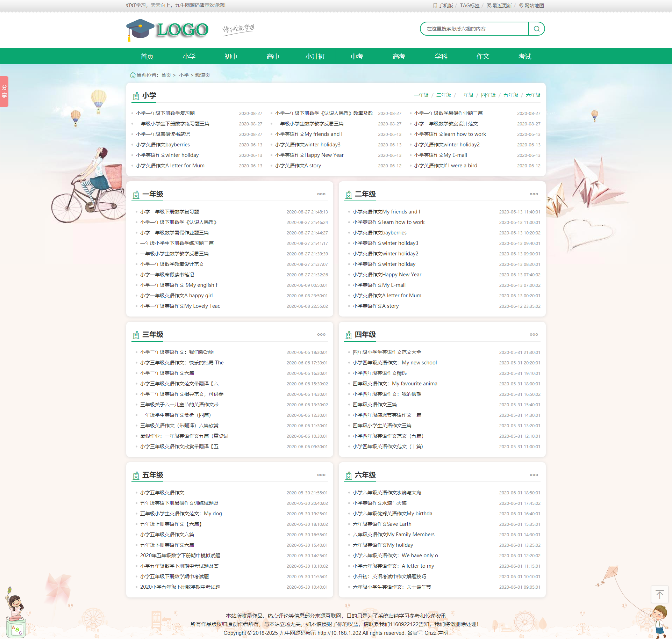Screen dimensions: 672x639
Task: Click building icon beside 六年级 heading
Action: (349, 476)
